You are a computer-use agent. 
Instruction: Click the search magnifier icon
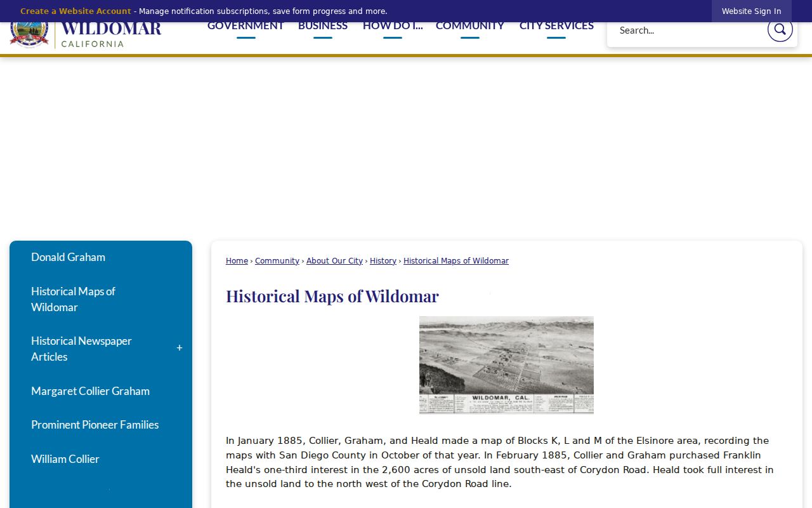(780, 29)
